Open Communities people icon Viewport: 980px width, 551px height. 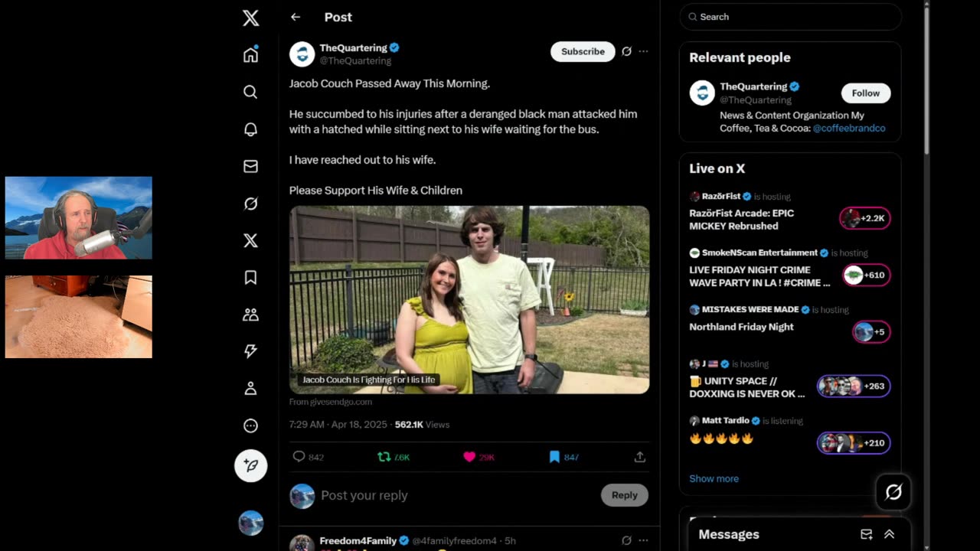(x=250, y=315)
